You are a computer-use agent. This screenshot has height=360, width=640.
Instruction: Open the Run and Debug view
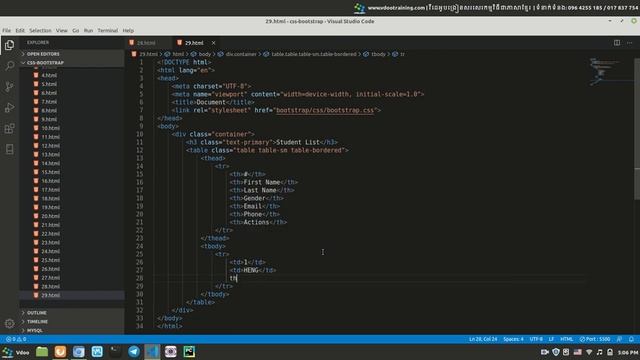tap(9, 108)
